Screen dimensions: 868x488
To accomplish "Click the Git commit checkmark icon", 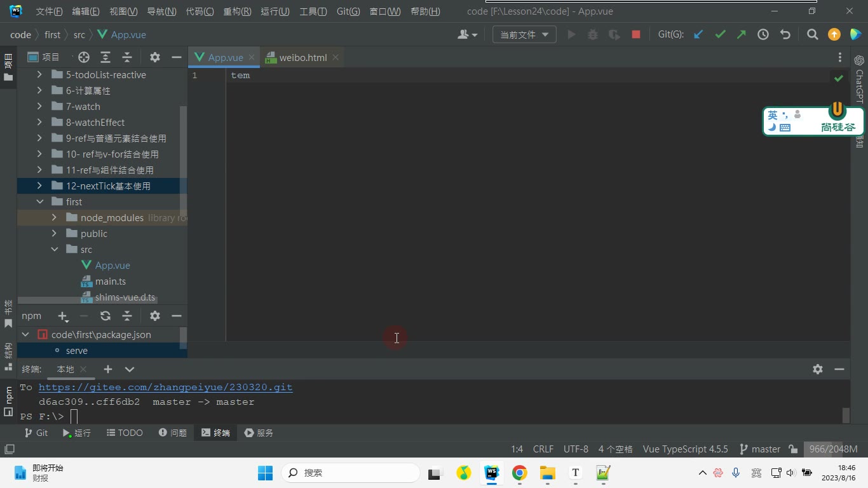I will 720,35.
